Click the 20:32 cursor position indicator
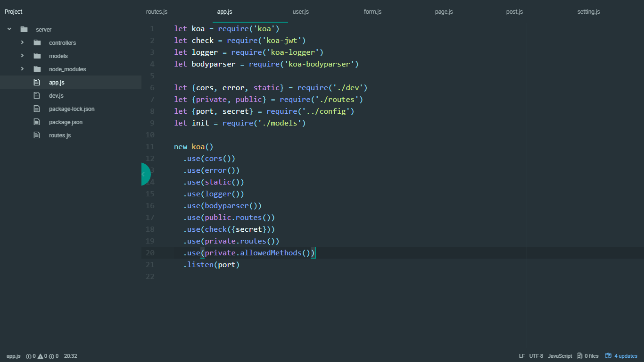Image resolution: width=644 pixels, height=362 pixels. pyautogui.click(x=70, y=356)
